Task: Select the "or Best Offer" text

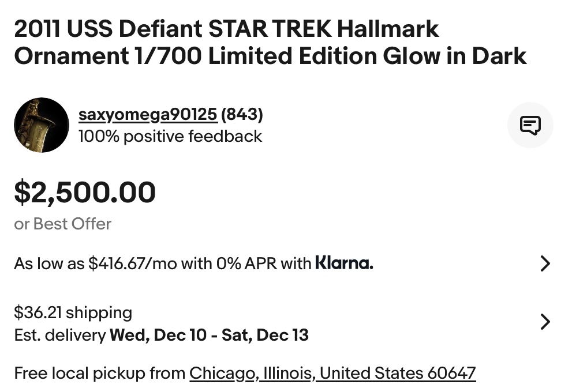Action: (x=63, y=224)
